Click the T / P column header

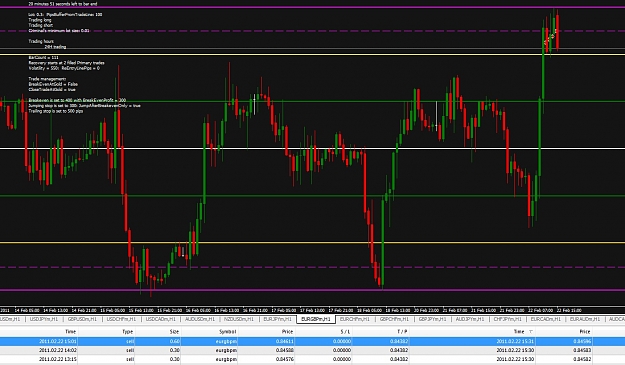pyautogui.click(x=402, y=332)
